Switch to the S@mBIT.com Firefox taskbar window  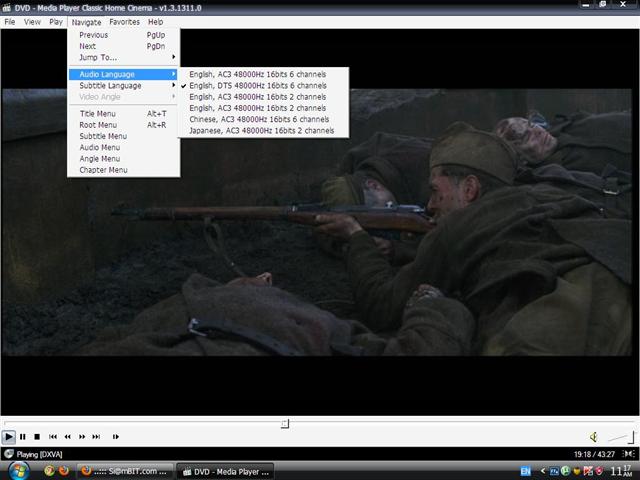[x=124, y=471]
